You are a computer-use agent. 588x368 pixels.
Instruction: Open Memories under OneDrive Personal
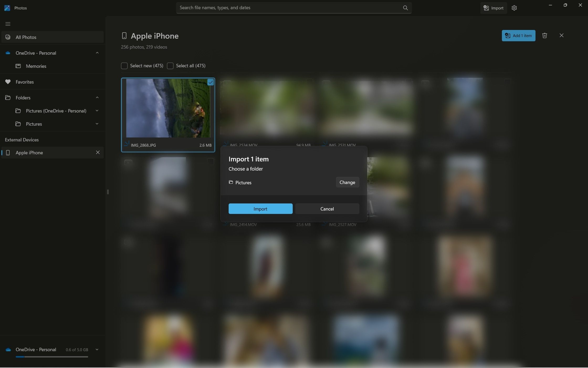point(36,66)
